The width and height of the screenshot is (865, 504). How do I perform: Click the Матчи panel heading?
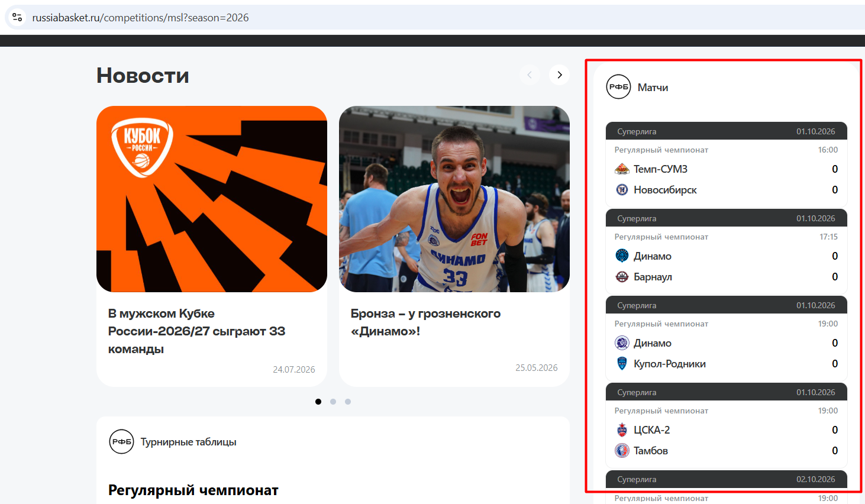pos(653,88)
